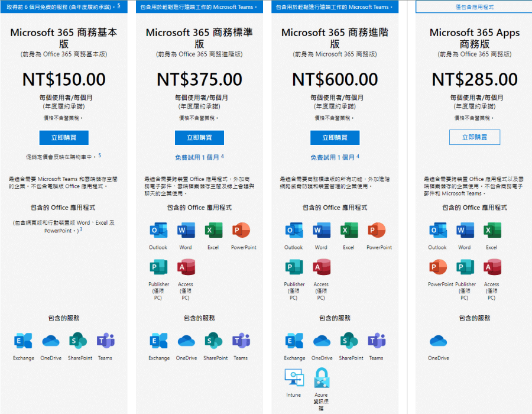Click Access icon in Apps 商務版 plan
This screenshot has width=532, height=414.
pos(492,267)
